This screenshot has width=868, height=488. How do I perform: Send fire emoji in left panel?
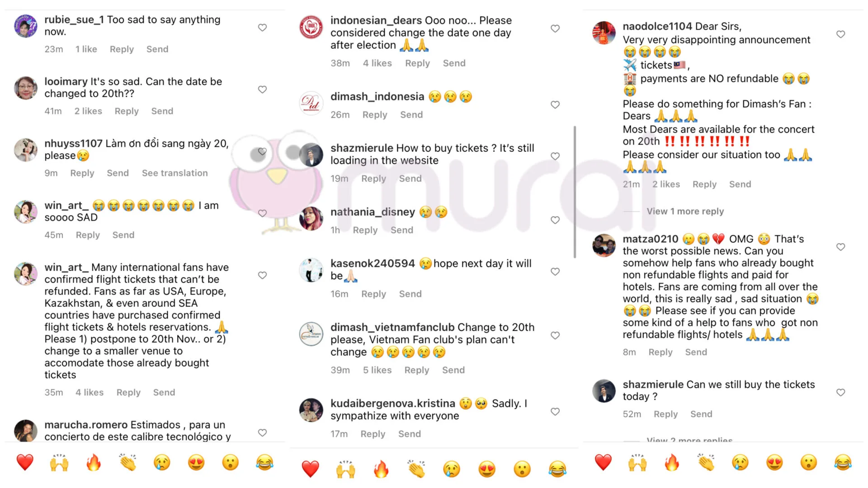click(x=94, y=462)
